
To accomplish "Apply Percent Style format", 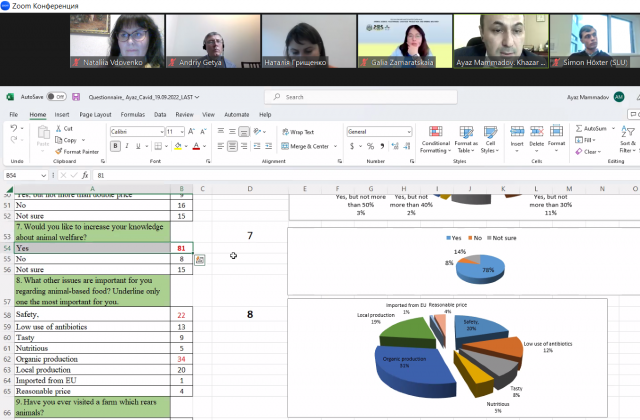I will click(x=370, y=146).
